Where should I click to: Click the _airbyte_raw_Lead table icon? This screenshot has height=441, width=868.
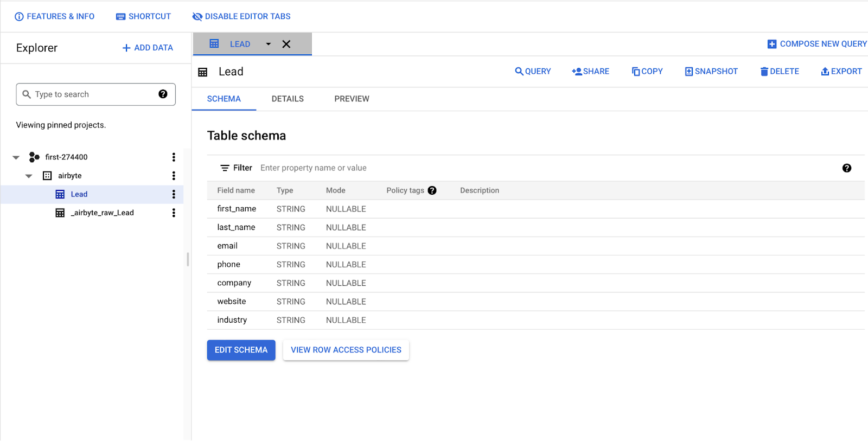[60, 213]
